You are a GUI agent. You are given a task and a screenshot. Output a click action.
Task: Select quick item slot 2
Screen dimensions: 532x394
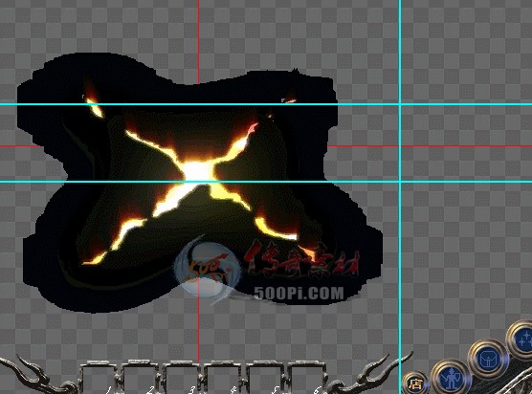(140, 378)
